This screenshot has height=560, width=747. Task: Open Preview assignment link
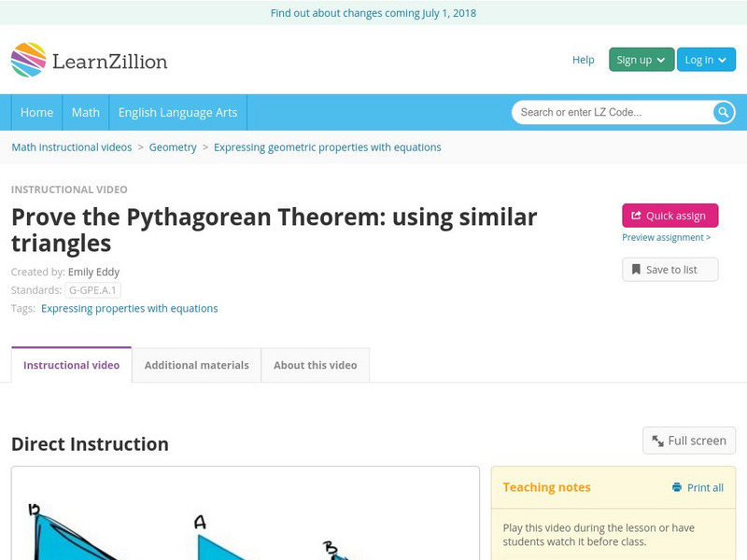coord(669,238)
